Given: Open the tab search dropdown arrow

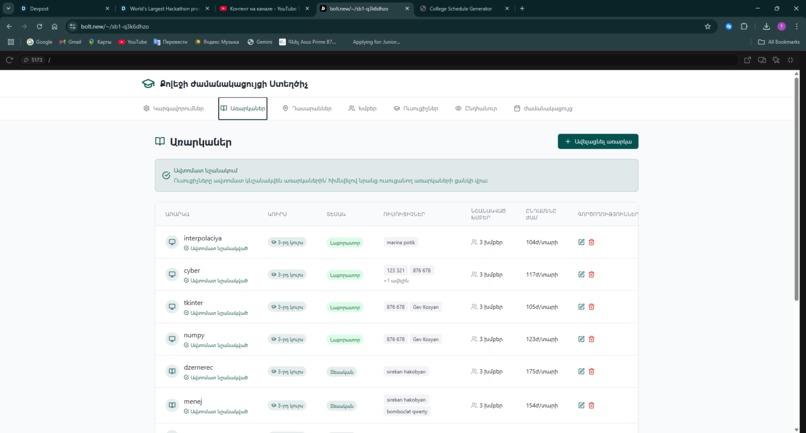Looking at the screenshot, I should click(x=8, y=8).
